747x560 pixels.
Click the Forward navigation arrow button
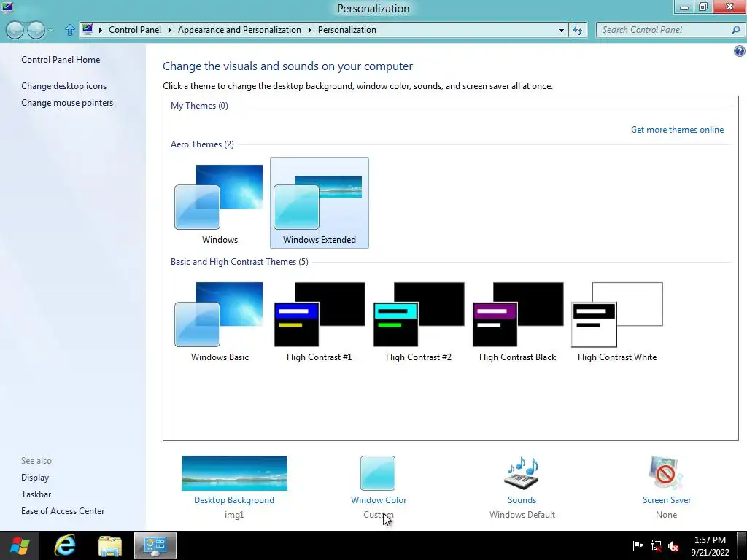click(x=36, y=30)
